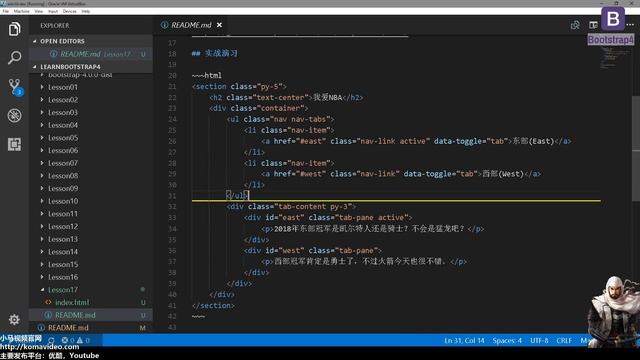Select the Lesson10 folder row
Viewport: 640px width, 360px height.
(91, 201)
